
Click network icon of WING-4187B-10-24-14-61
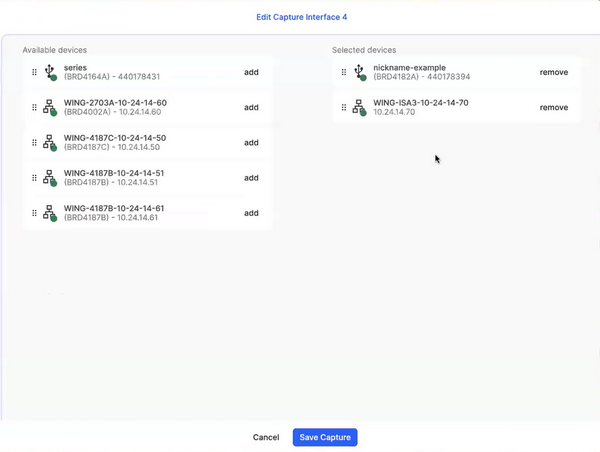click(50, 213)
